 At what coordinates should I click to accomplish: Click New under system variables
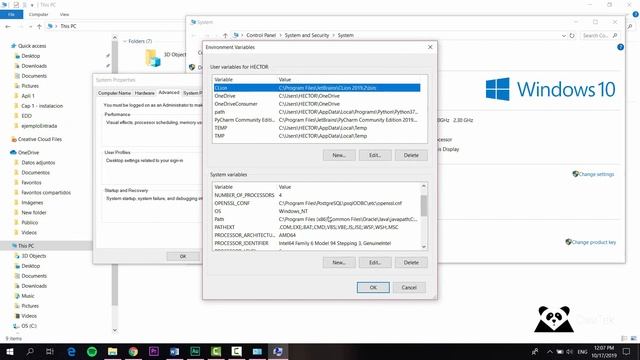pyautogui.click(x=339, y=262)
